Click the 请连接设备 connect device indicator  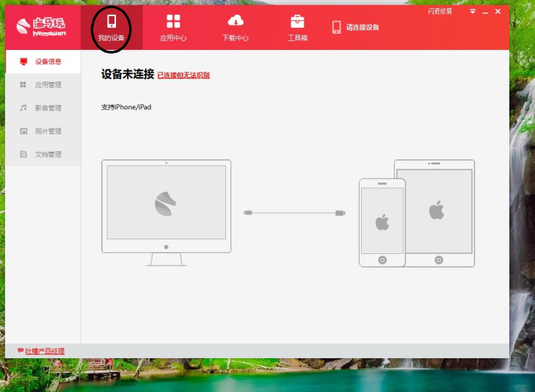356,27
